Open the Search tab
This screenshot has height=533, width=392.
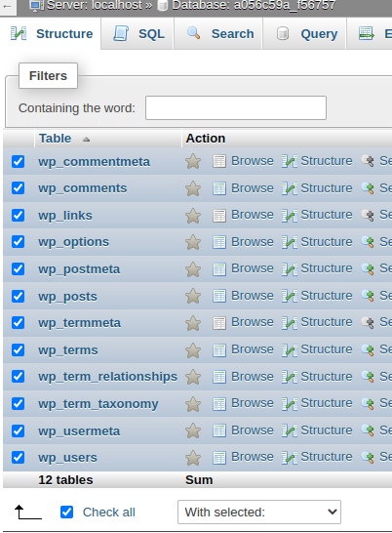(219, 33)
